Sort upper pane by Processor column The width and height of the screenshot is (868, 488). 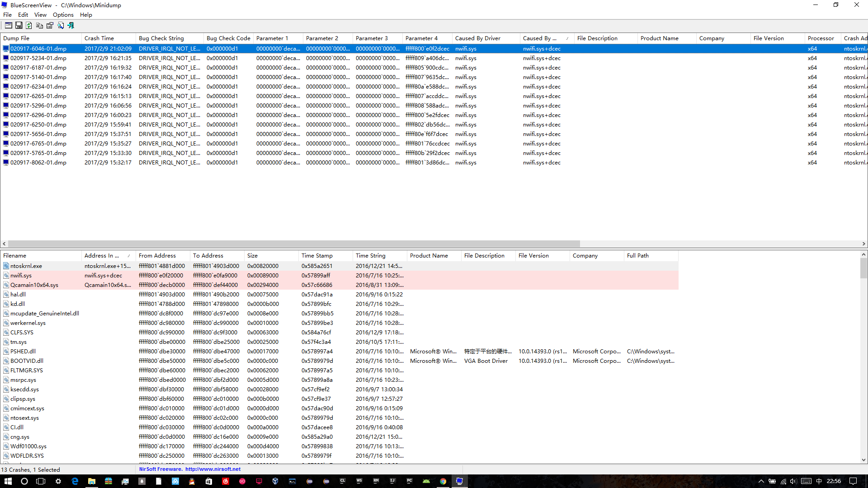click(823, 38)
